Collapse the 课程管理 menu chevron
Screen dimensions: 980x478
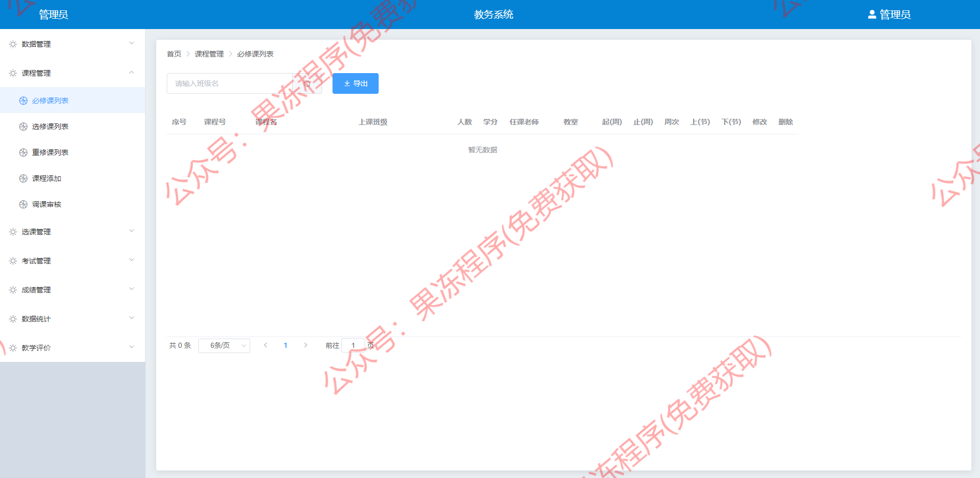[132, 73]
